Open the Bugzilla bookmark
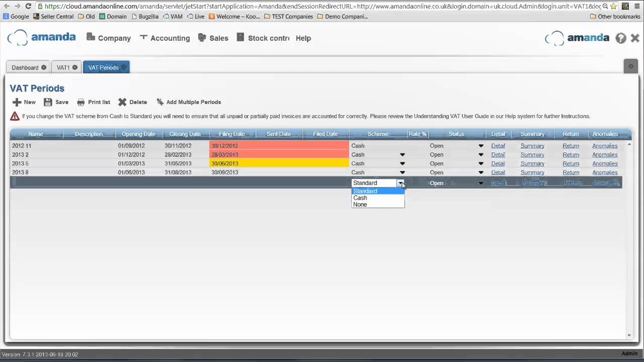Image resolution: width=644 pixels, height=362 pixels. [x=145, y=17]
